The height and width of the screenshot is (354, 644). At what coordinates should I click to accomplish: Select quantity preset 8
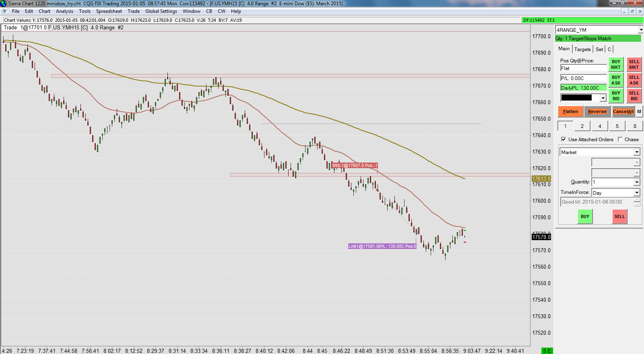pos(635,126)
